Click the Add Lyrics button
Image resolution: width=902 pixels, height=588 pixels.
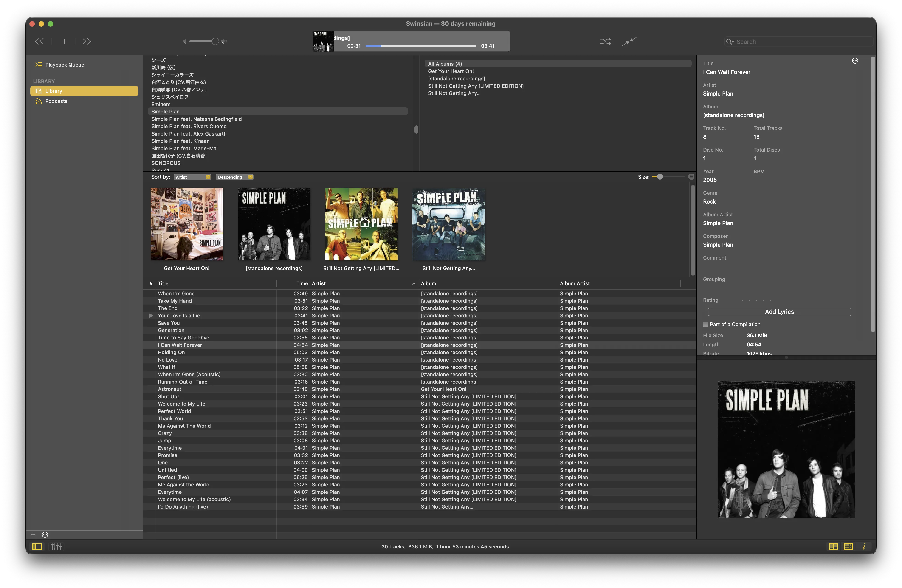(779, 312)
